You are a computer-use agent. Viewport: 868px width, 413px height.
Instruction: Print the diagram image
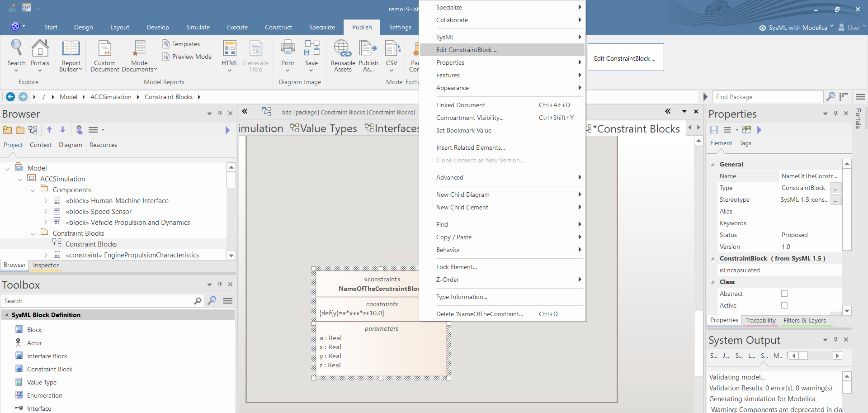pos(288,55)
